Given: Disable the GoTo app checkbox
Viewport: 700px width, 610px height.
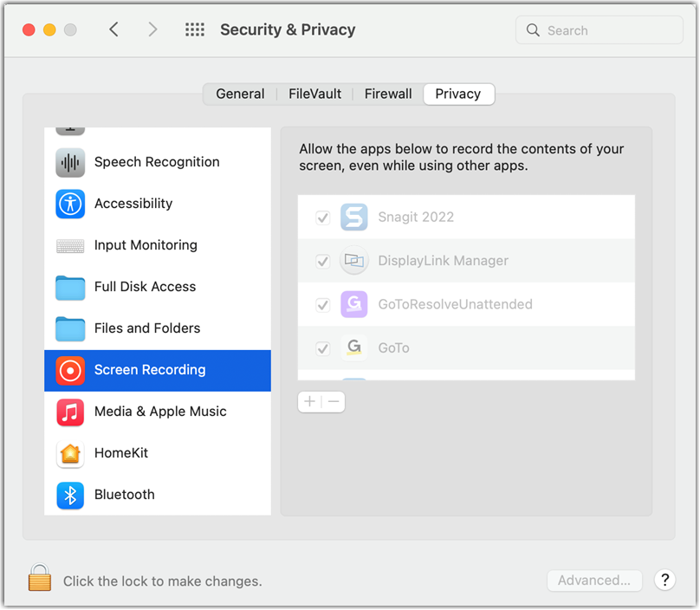Looking at the screenshot, I should [x=323, y=348].
